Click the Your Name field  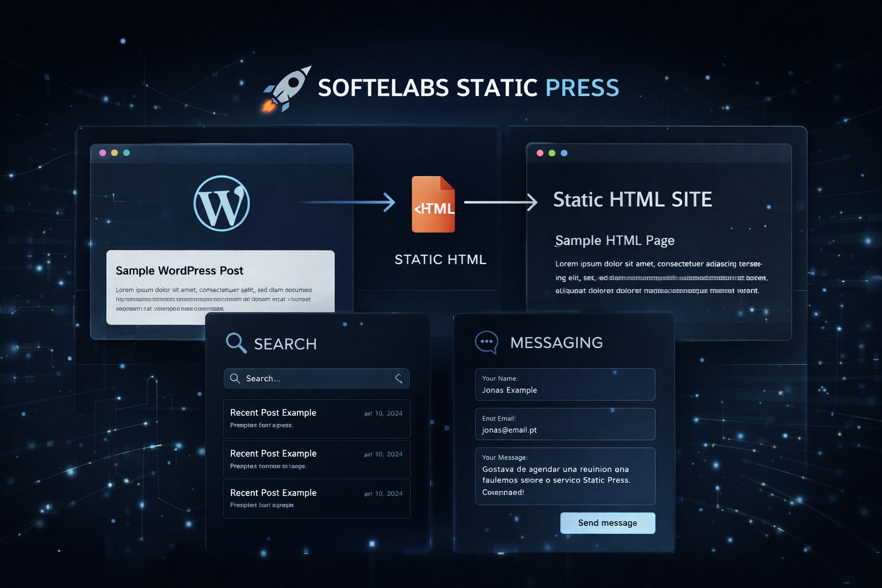564,385
